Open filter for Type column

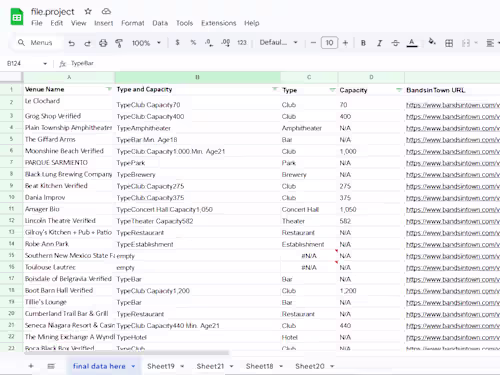click(332, 90)
